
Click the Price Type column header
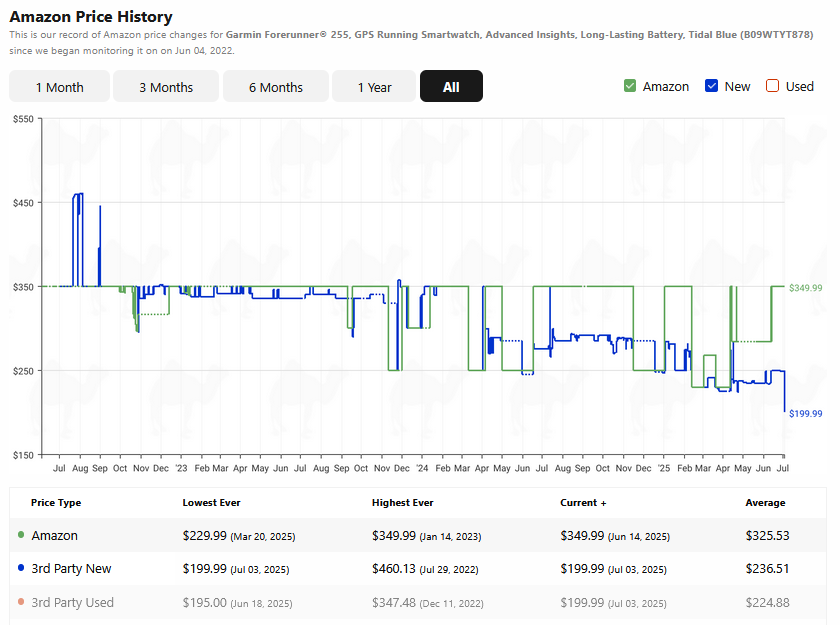tap(56, 502)
